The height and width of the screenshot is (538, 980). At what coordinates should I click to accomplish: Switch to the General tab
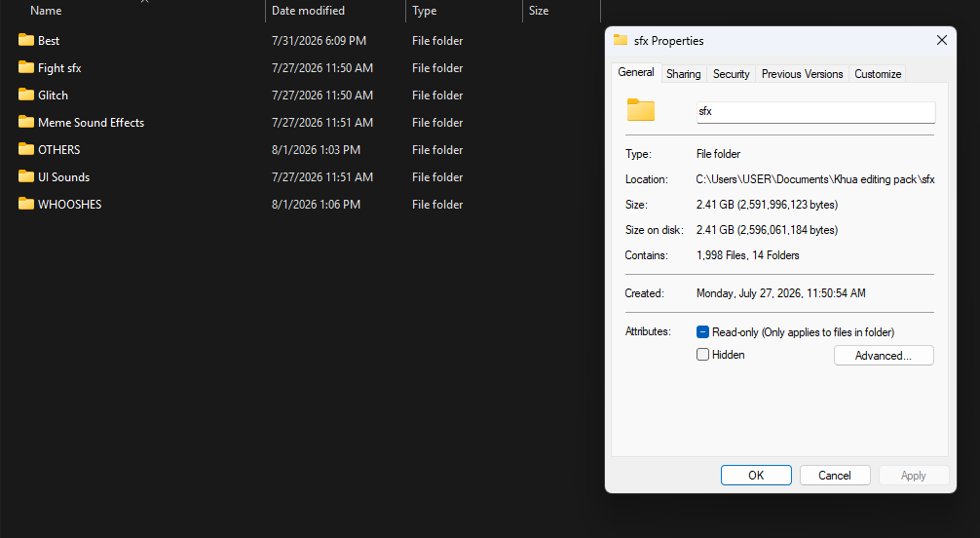[635, 72]
